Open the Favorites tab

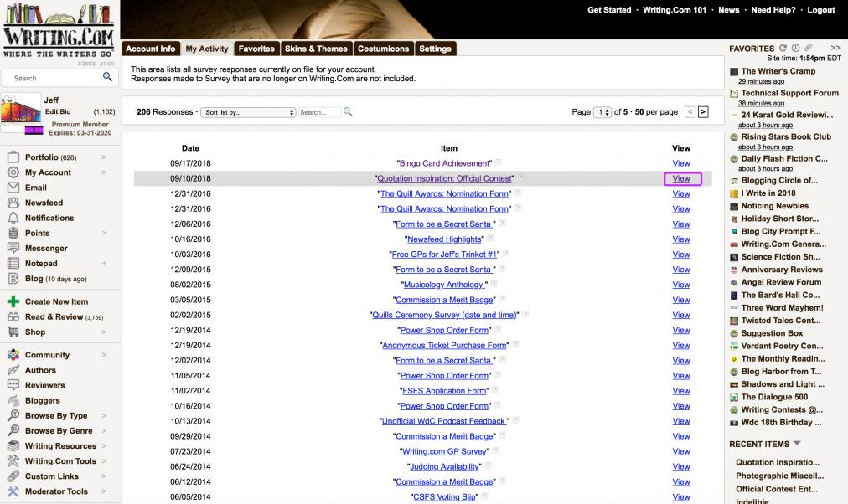click(256, 49)
